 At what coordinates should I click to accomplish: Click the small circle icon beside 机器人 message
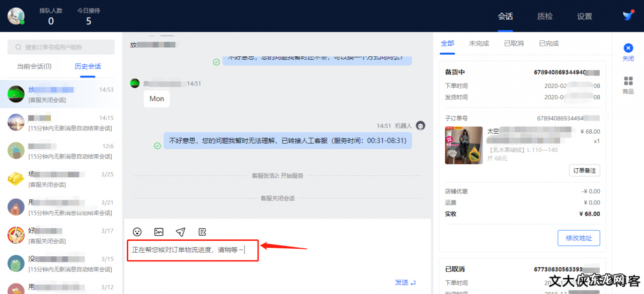coord(420,125)
